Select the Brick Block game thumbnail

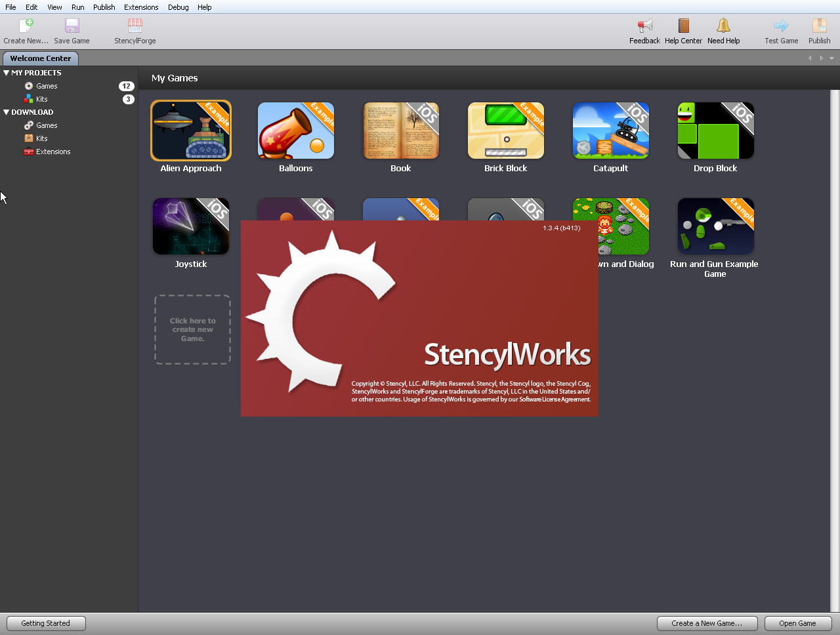[506, 131]
